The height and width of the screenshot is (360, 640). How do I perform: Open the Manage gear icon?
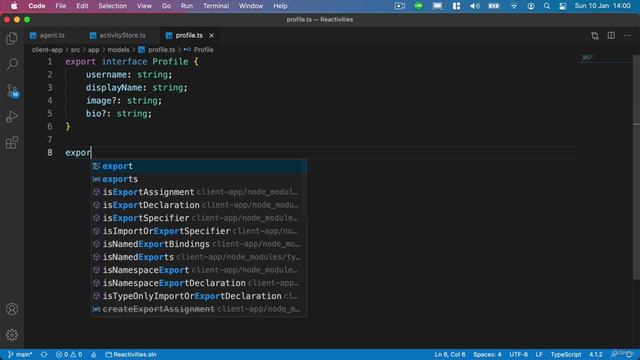[x=12, y=335]
